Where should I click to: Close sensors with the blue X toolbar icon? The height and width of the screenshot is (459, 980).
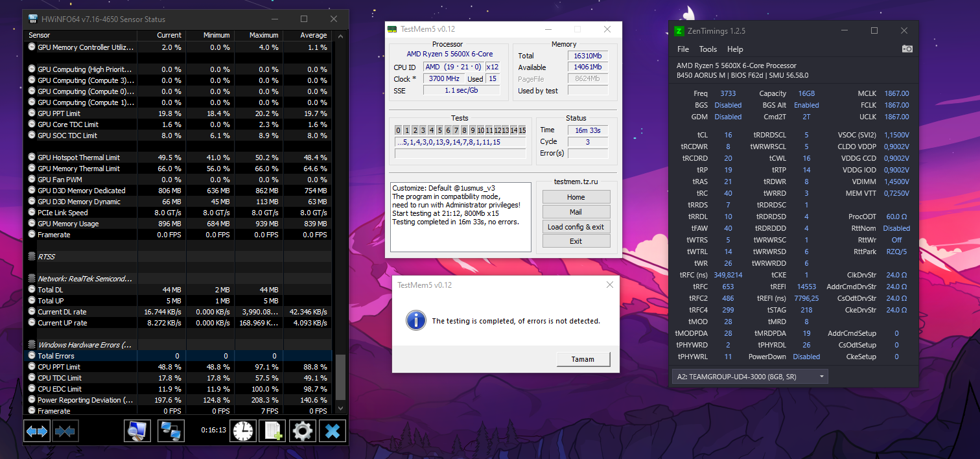click(332, 430)
